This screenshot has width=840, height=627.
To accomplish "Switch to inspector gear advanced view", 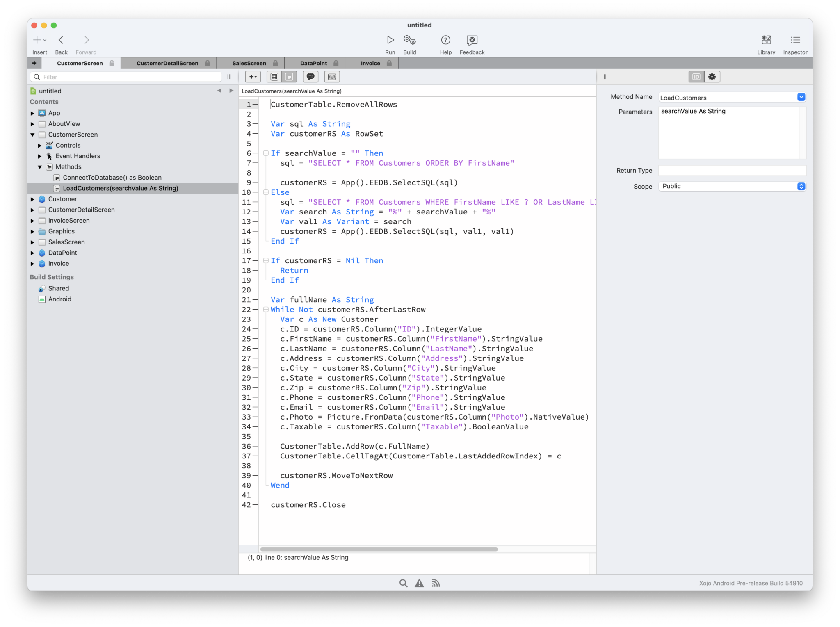I will tap(712, 77).
